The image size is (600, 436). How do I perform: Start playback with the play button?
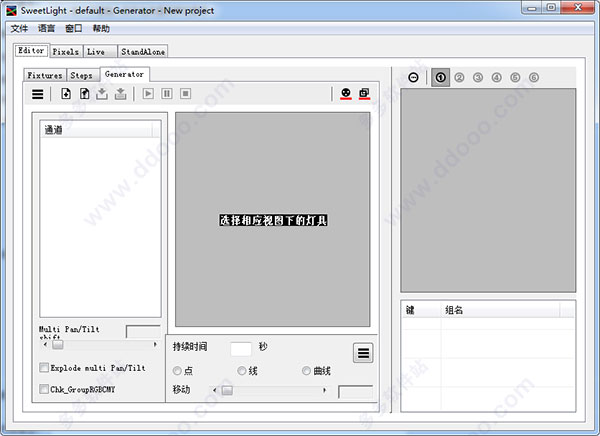click(x=148, y=93)
